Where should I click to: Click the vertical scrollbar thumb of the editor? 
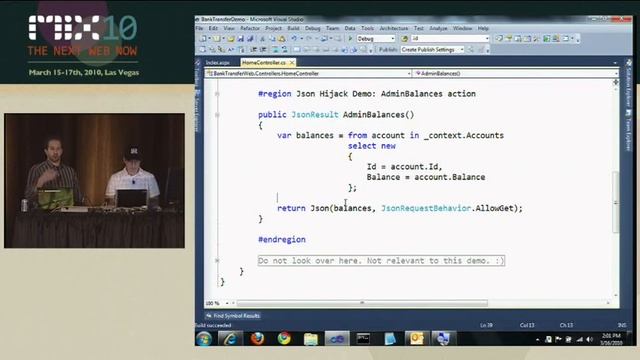tap(616, 202)
